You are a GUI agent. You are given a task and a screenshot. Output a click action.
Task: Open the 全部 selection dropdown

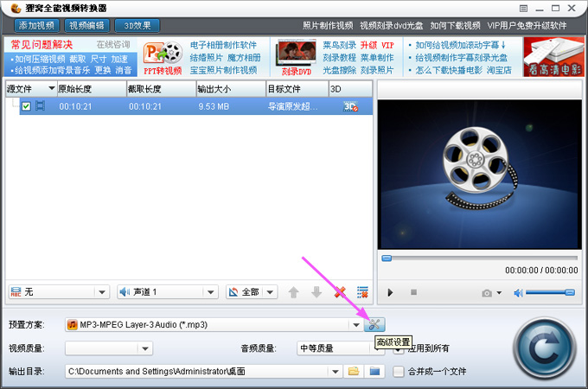pyautogui.click(x=270, y=292)
